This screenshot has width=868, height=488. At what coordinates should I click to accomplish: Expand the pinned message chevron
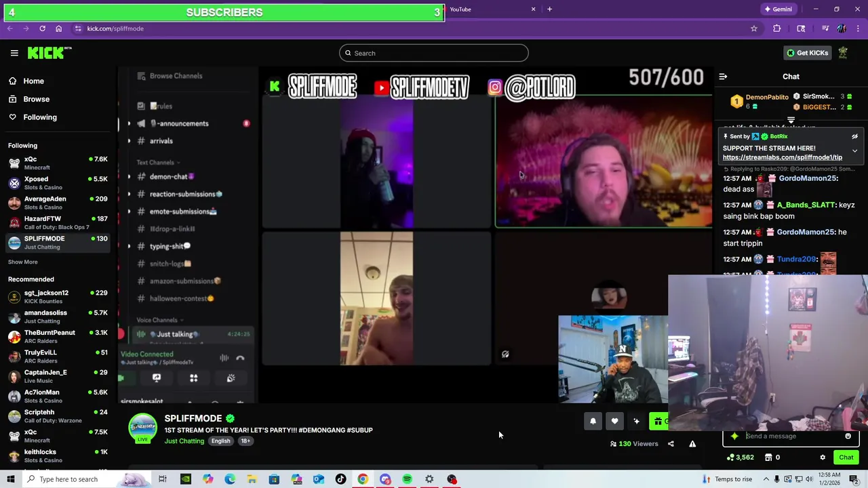click(854, 150)
